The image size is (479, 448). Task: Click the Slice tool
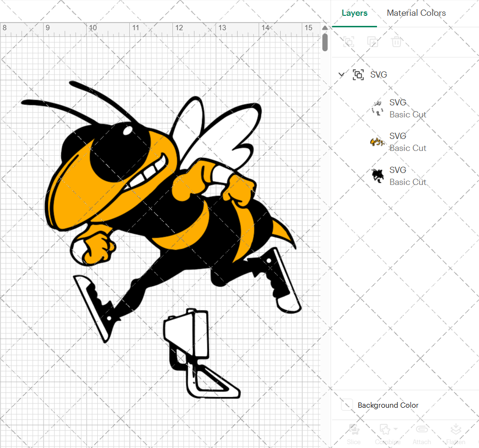(x=354, y=434)
